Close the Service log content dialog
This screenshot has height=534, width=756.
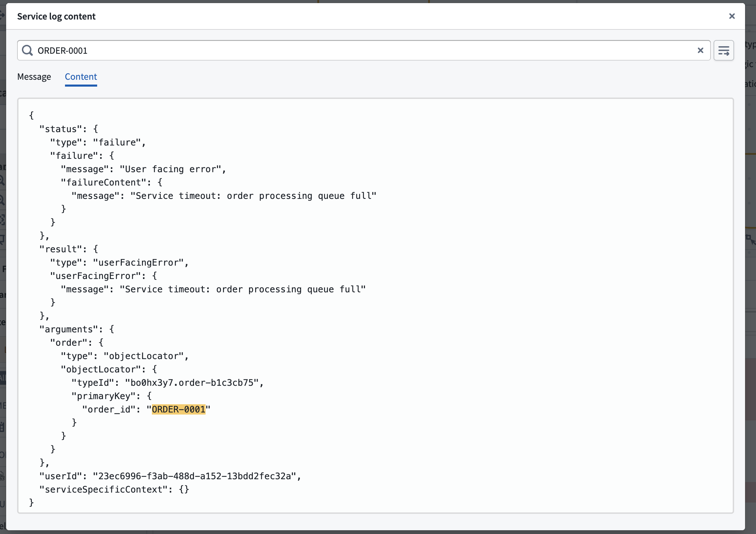coord(732,16)
